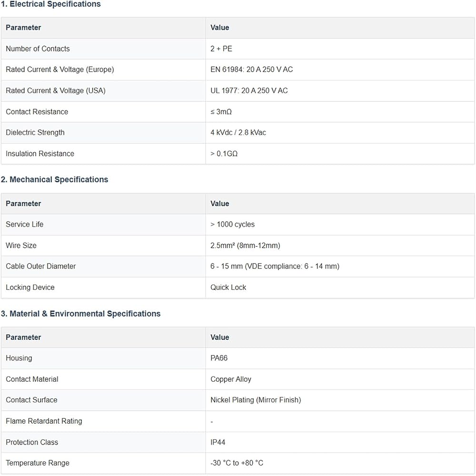Select the Housing PA66 value

pyautogui.click(x=219, y=358)
